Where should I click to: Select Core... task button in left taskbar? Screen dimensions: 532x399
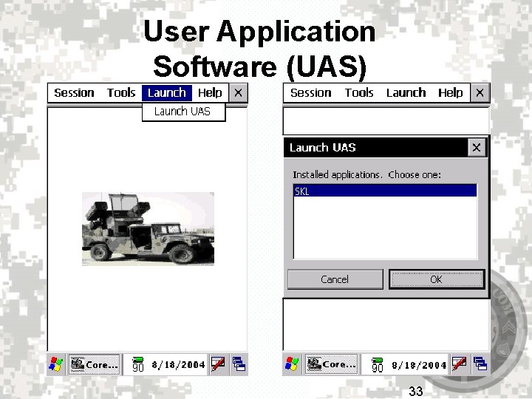(x=94, y=364)
